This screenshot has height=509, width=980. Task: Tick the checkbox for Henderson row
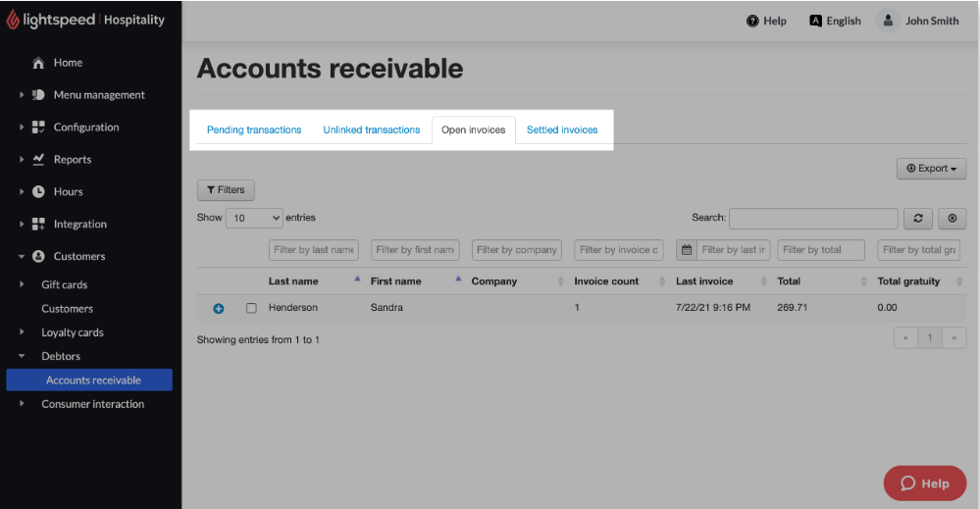coord(251,308)
